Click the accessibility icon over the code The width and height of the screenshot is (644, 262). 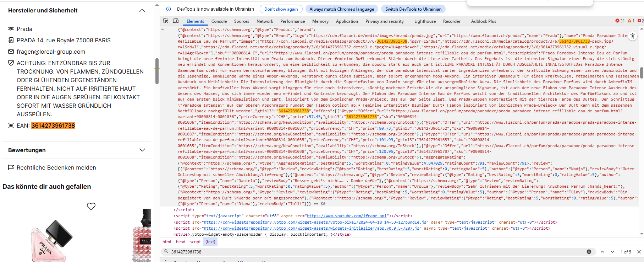(x=633, y=36)
